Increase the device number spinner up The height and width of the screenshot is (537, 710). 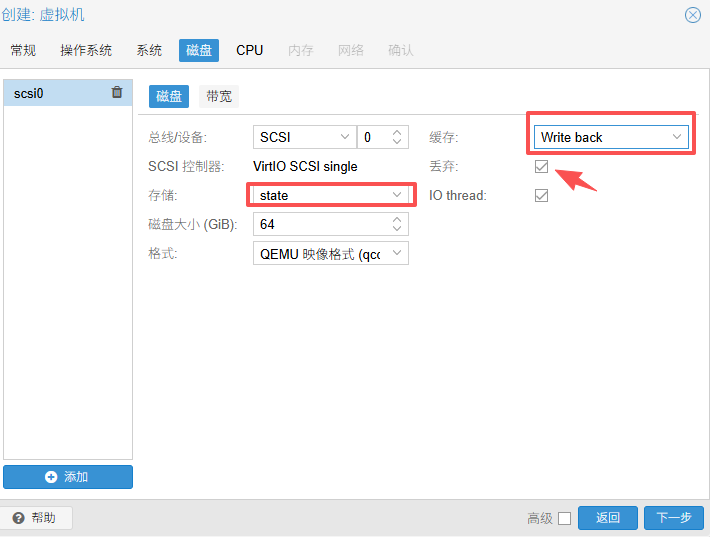click(x=397, y=132)
